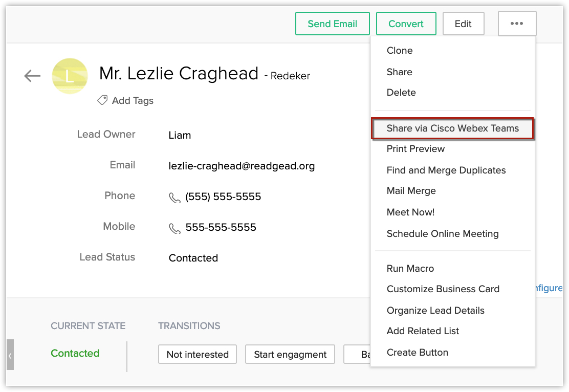Choose Clone from the dropdown menu

click(400, 51)
